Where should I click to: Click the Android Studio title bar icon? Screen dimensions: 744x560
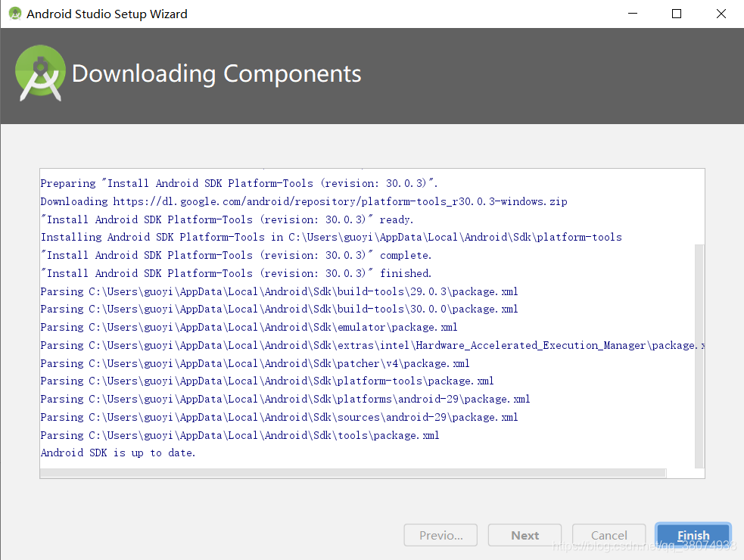(x=15, y=14)
